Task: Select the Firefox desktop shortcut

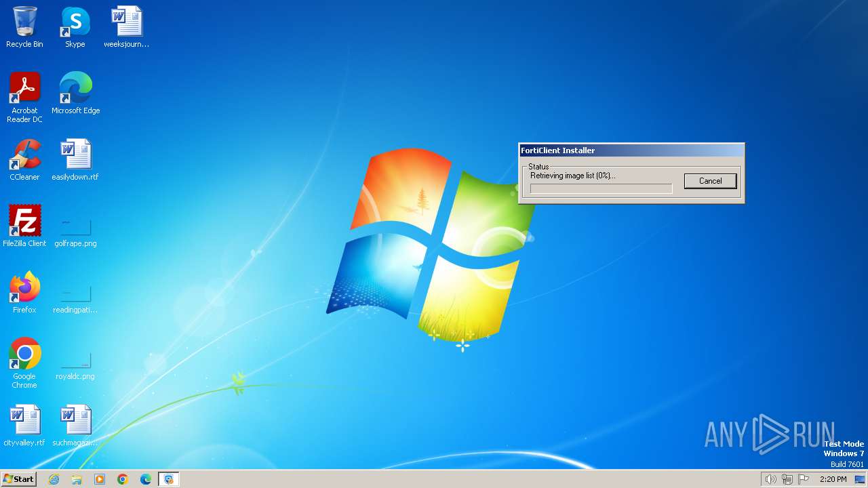Action: (24, 293)
